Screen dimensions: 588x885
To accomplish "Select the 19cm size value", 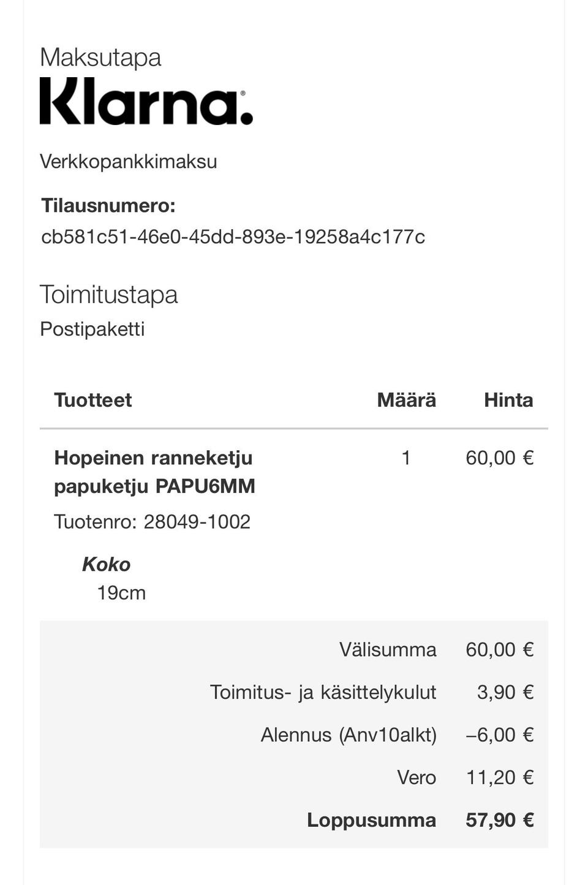I will tap(121, 593).
